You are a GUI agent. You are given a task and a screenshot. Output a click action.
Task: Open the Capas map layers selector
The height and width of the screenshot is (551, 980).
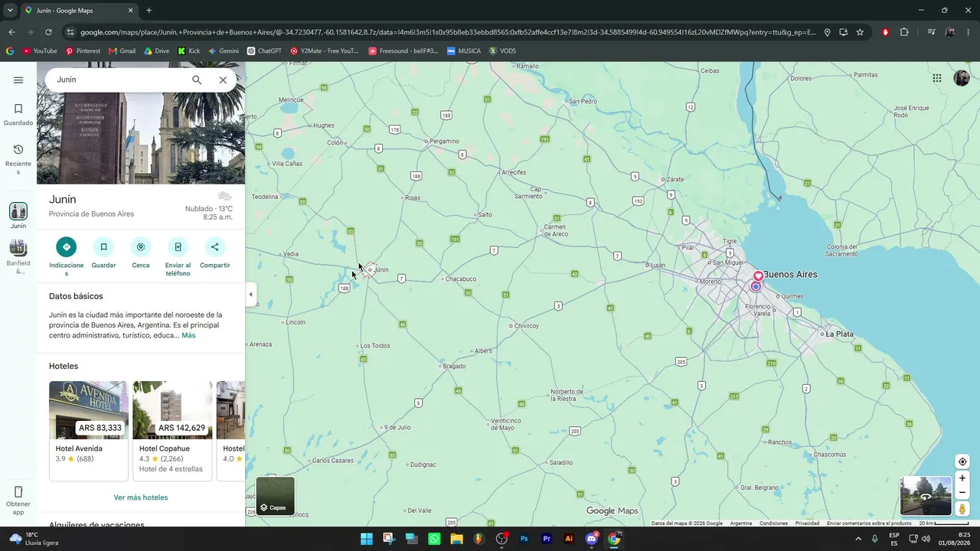275,496
